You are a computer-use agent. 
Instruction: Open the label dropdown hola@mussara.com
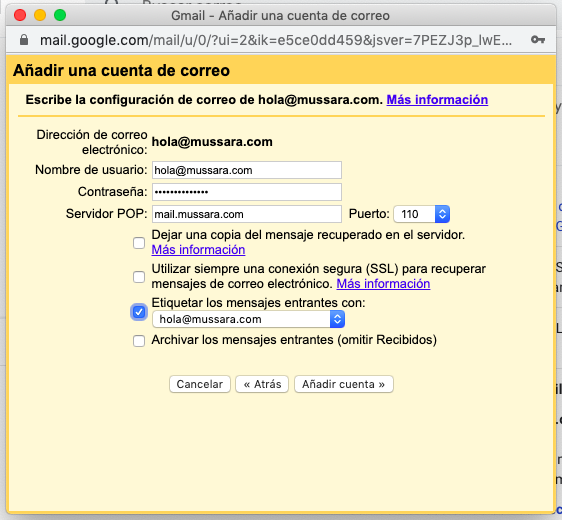[x=248, y=319]
